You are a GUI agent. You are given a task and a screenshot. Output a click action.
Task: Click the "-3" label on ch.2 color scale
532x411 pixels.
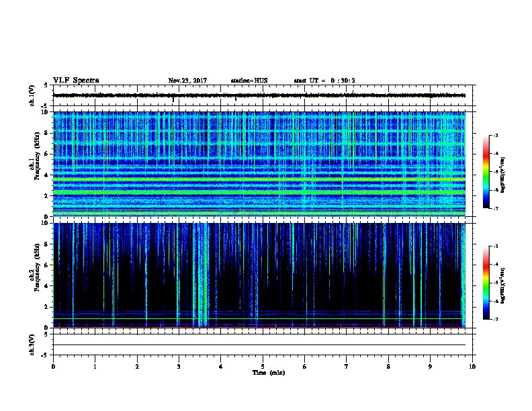496,246
